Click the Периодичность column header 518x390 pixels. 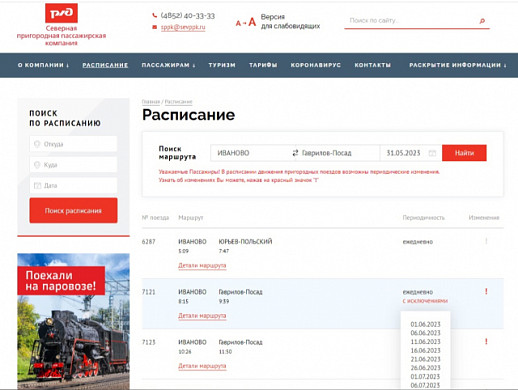pyautogui.click(x=423, y=218)
